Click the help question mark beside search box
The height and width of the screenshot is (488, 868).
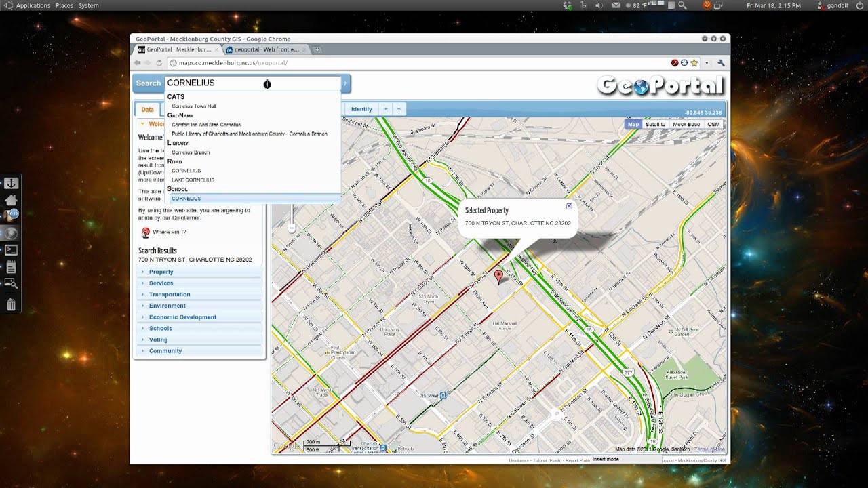coord(345,83)
